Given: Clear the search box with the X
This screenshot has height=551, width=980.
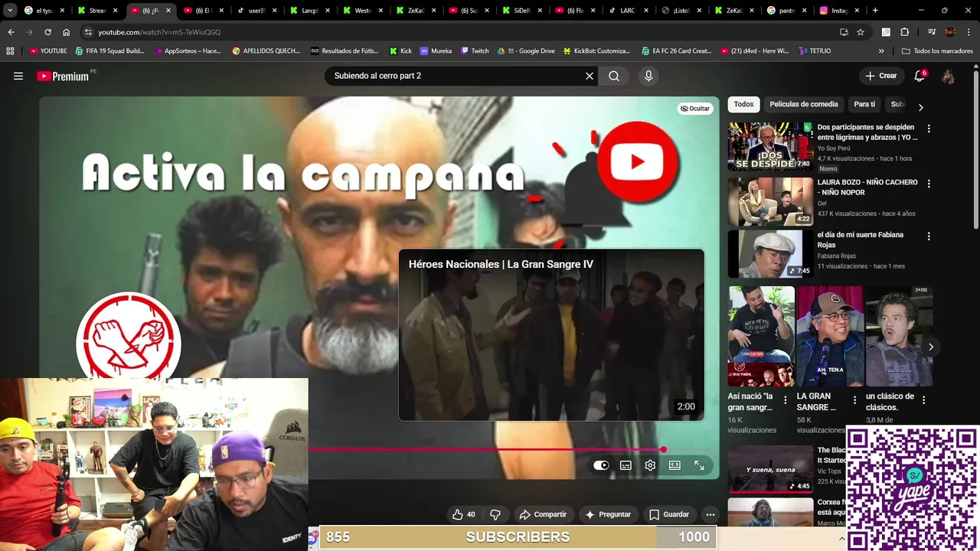Looking at the screenshot, I should pos(590,76).
